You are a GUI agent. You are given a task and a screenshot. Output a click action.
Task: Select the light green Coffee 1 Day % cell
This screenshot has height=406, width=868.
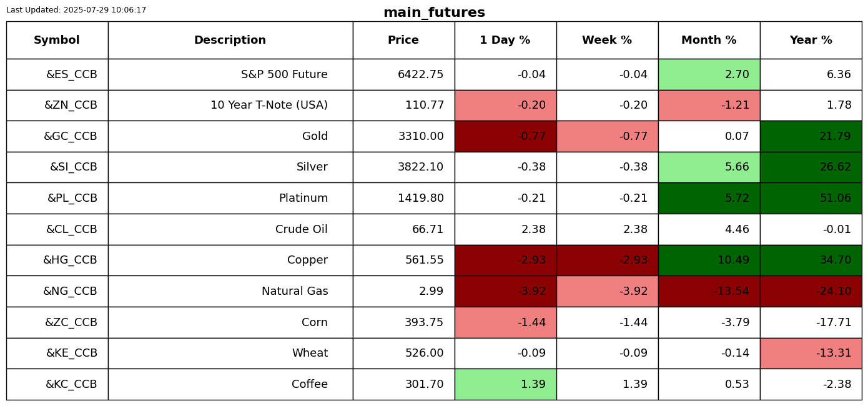click(x=505, y=384)
